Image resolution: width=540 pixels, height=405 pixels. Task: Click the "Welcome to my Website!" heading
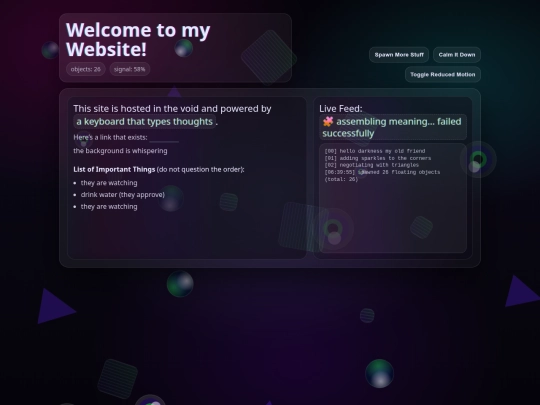point(138,39)
